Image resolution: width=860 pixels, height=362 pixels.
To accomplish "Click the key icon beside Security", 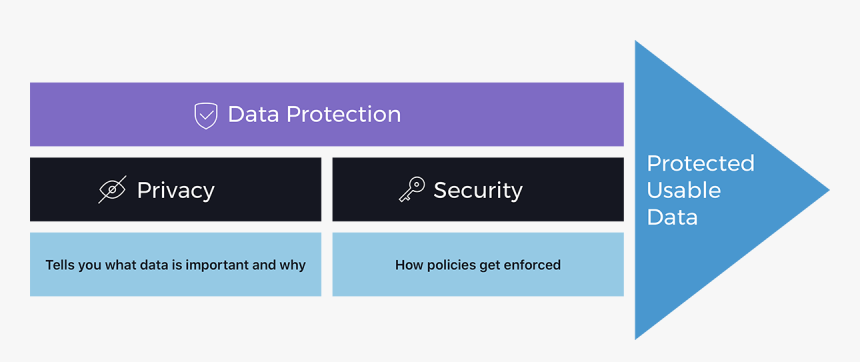I will [411, 189].
